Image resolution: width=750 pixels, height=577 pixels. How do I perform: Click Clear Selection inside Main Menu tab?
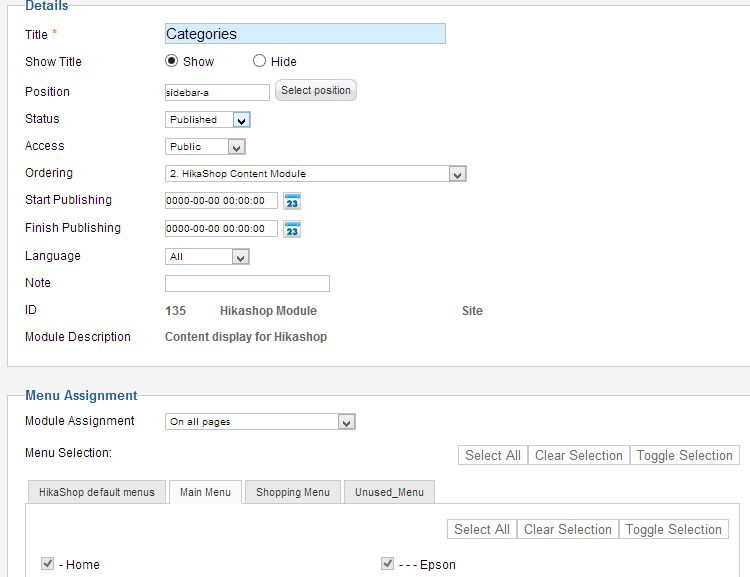click(568, 529)
